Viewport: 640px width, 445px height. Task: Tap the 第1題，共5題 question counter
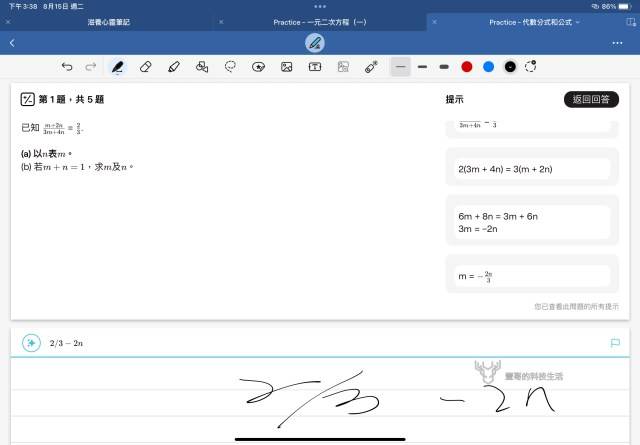71,99
